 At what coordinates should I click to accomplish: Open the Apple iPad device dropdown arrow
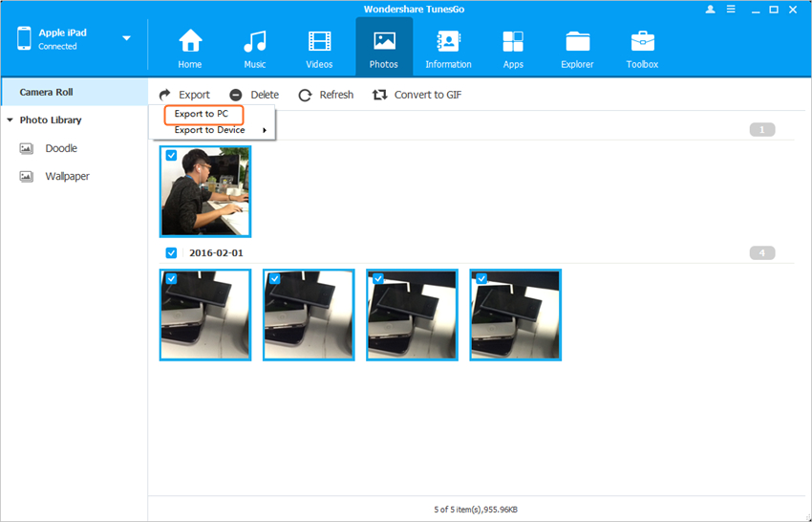point(126,39)
